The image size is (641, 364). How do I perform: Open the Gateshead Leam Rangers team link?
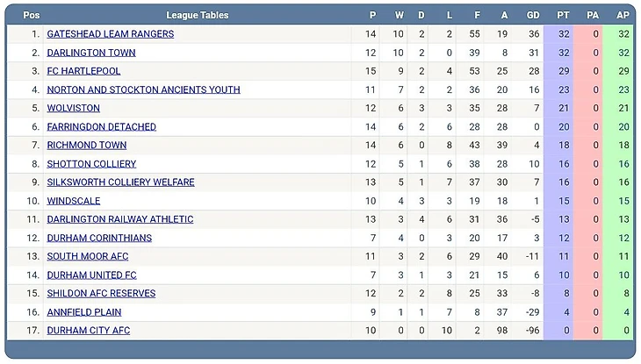click(110, 34)
